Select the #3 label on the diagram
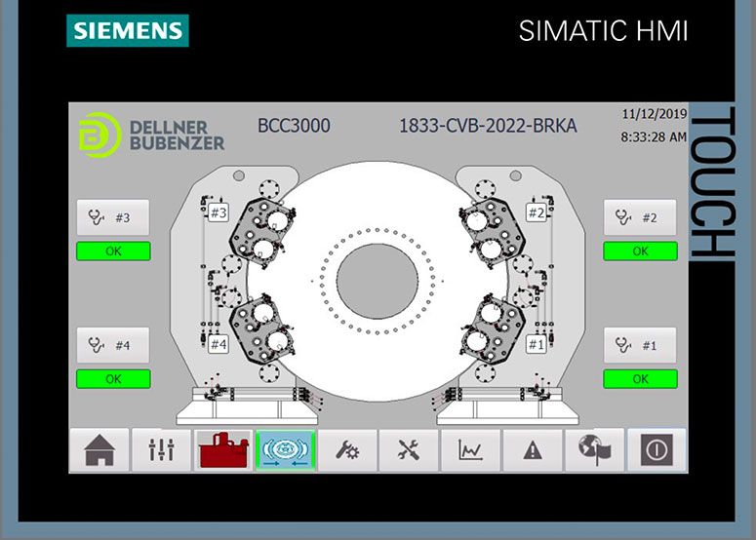Viewport: 756px width, 540px height. (219, 212)
